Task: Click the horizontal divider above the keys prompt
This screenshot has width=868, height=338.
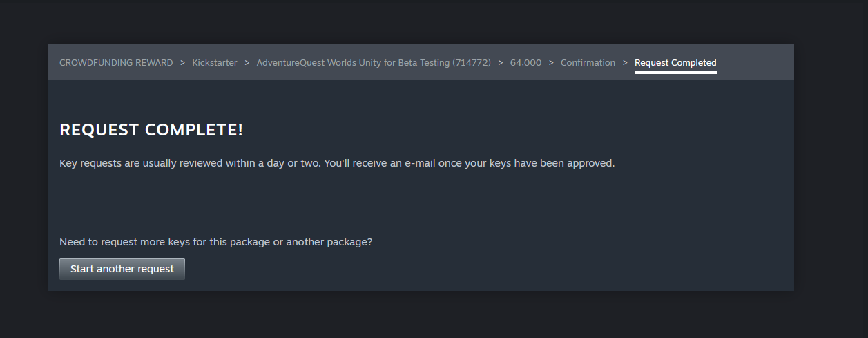Action: 421,220
